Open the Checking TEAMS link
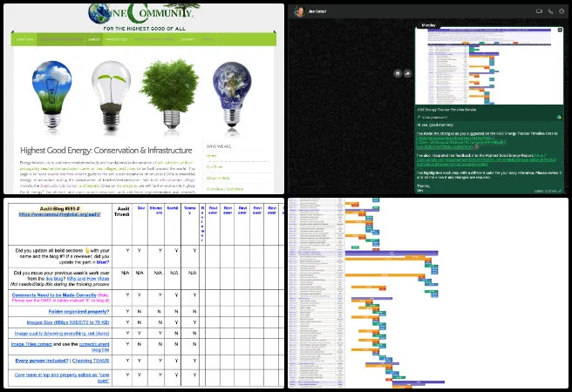Image resolution: width=572 pixels, height=392 pixels. pyautogui.click(x=91, y=361)
